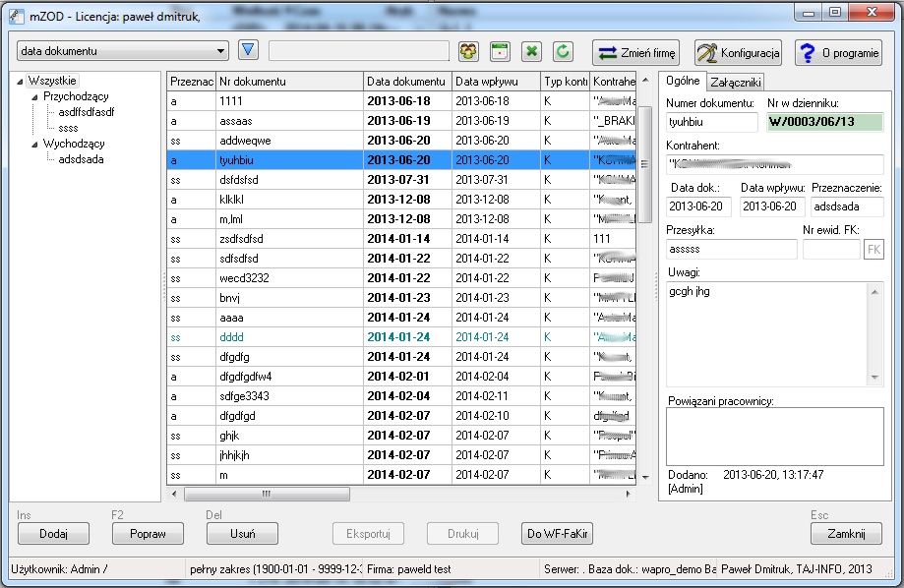Select Wszystkie in the tree
The image size is (904, 588).
tap(52, 81)
